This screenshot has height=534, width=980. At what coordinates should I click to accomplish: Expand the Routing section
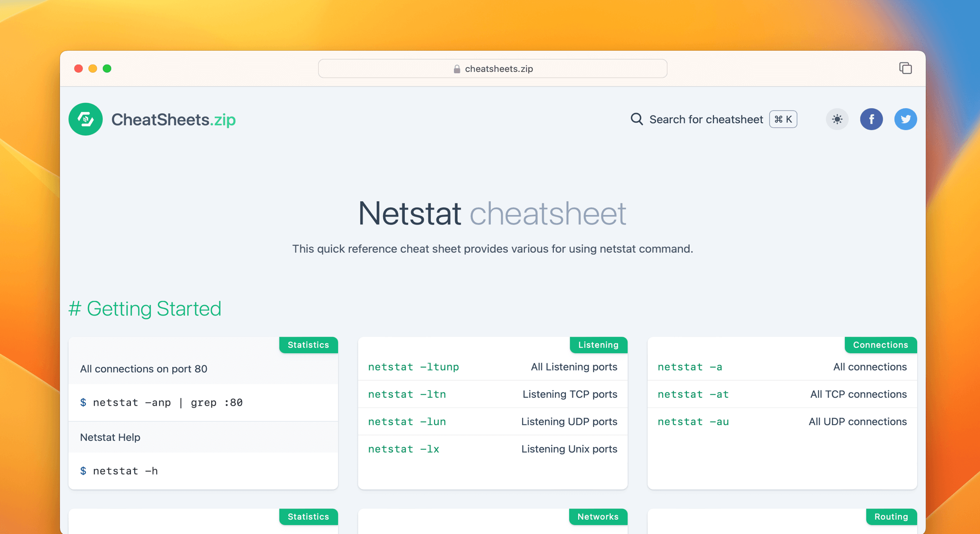pos(891,517)
